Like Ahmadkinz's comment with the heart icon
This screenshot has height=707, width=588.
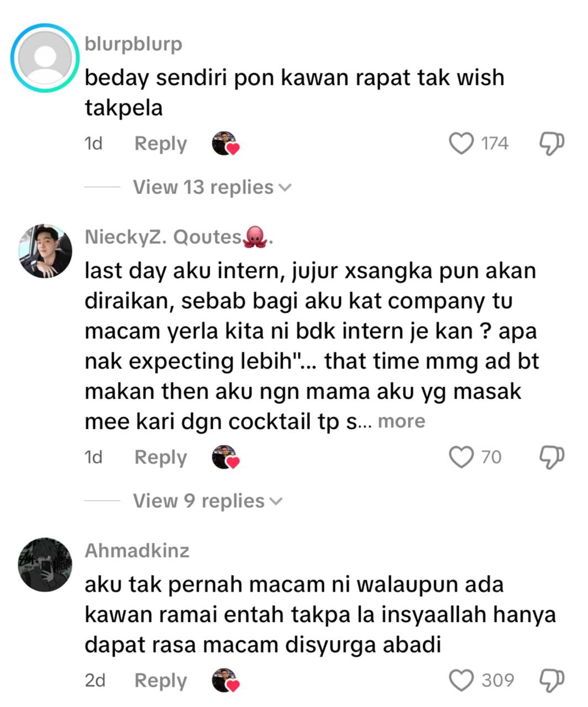[x=461, y=680]
